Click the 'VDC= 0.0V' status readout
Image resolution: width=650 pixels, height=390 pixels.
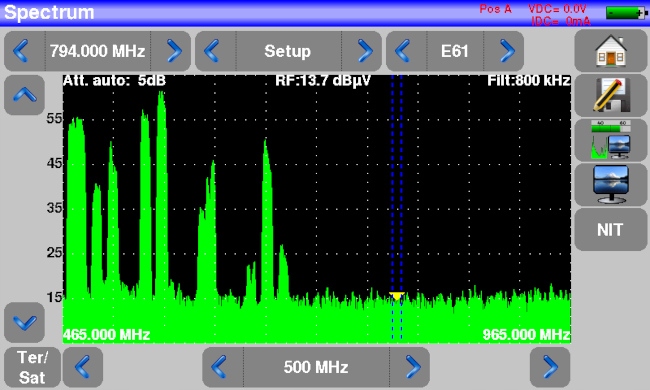pos(558,9)
